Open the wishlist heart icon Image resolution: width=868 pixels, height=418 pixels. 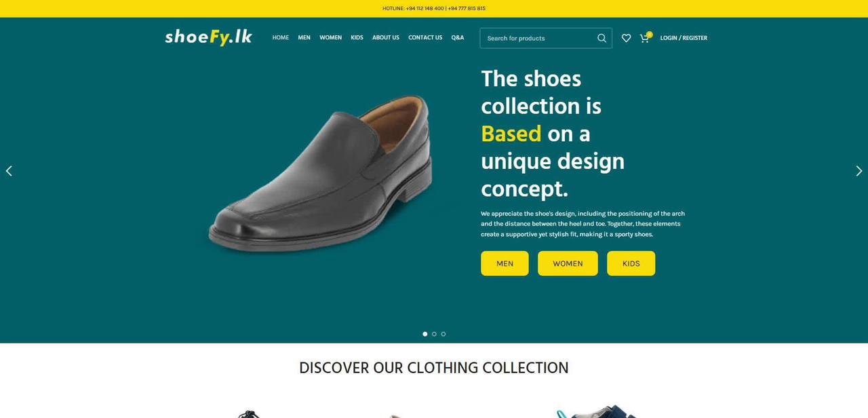tap(626, 38)
